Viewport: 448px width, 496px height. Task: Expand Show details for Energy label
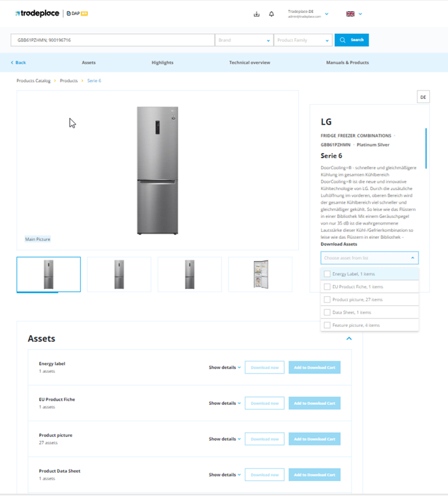click(225, 367)
